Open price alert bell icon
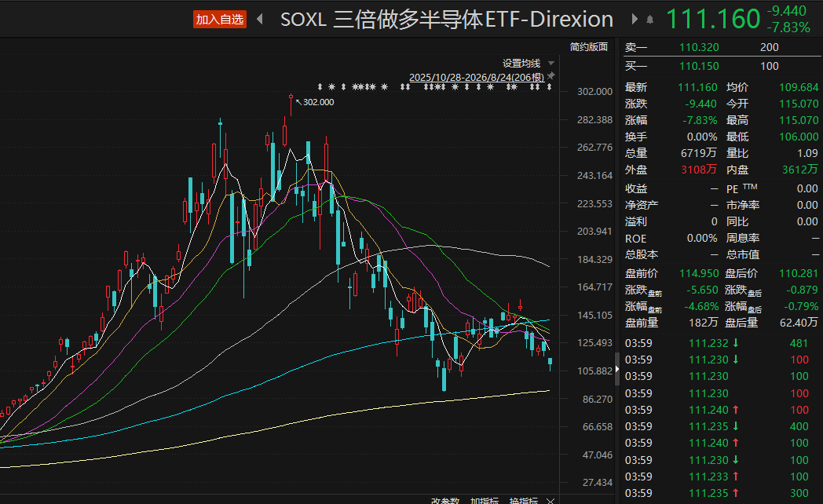The width and height of the screenshot is (823, 504). point(649,20)
